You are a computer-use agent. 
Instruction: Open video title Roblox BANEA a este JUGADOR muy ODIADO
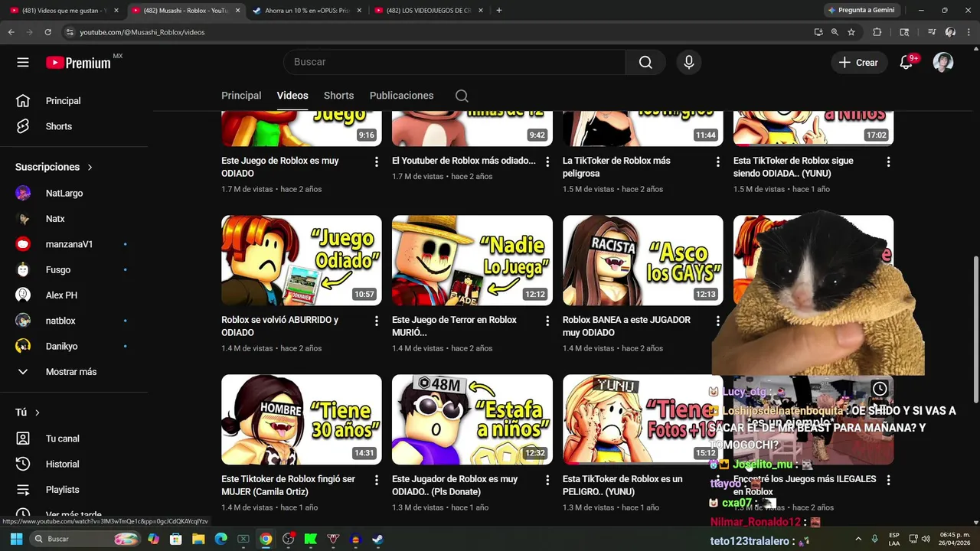click(x=626, y=326)
